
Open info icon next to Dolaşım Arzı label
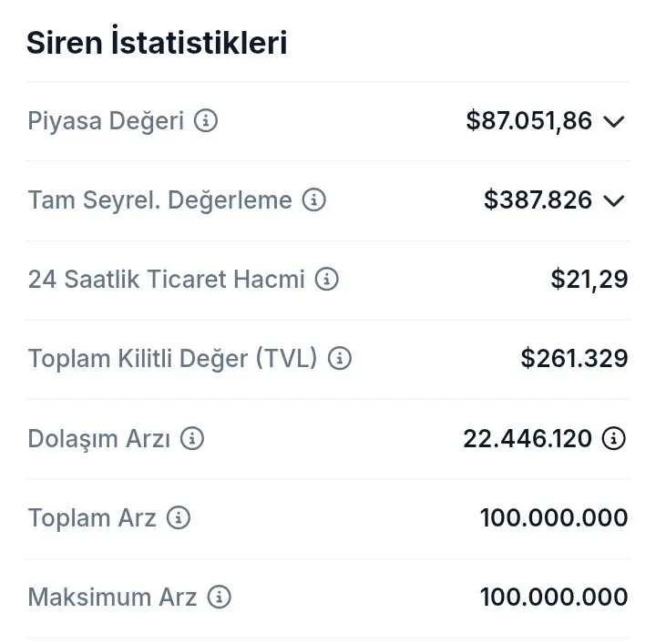click(x=192, y=438)
